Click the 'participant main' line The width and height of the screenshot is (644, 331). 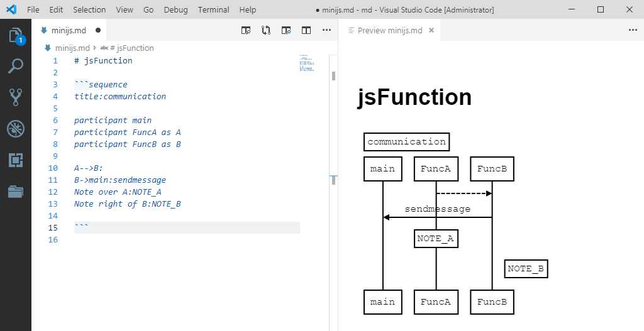click(x=113, y=121)
